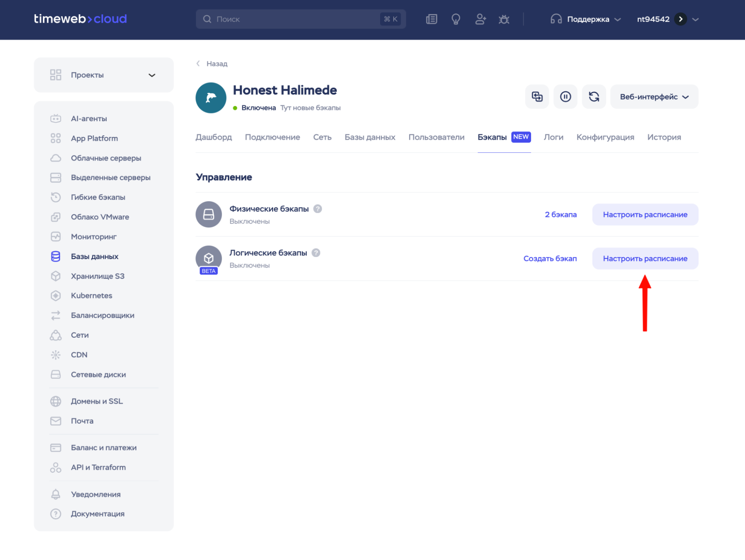Switch to the Логи tab

(x=553, y=137)
